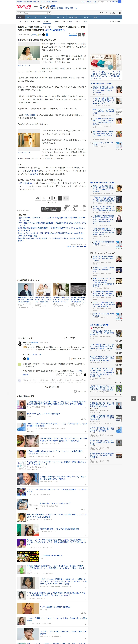Screen dimensions: 138x644
Task: Click the #今つらいあなたへ hashtag in the headline
Action: tap(55, 30)
